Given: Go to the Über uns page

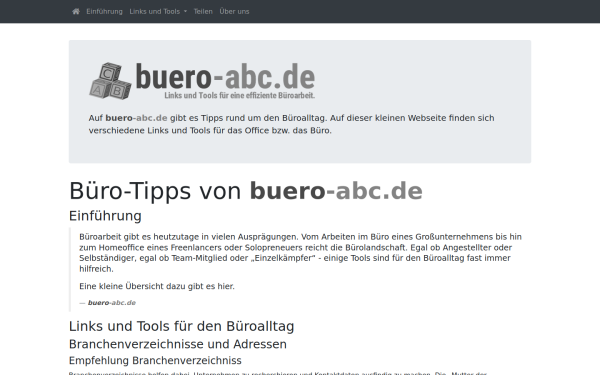Looking at the screenshot, I should tap(234, 11).
